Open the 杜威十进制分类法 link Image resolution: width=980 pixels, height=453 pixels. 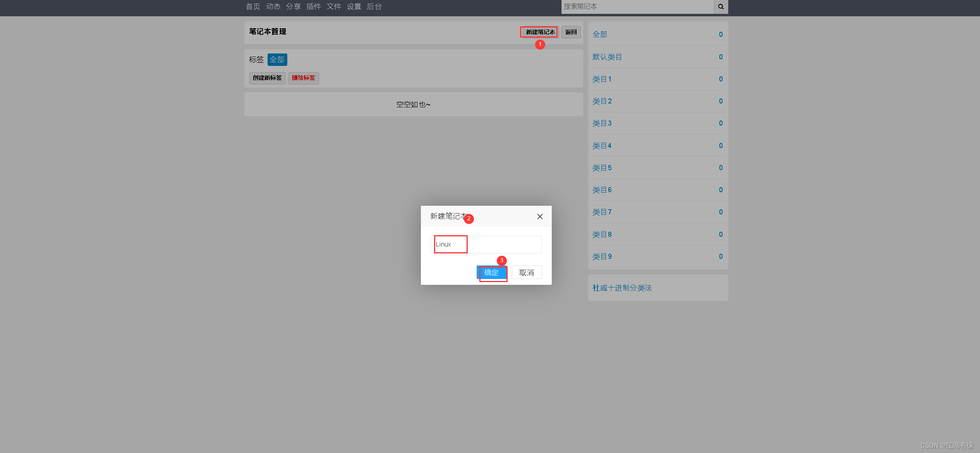(622, 288)
